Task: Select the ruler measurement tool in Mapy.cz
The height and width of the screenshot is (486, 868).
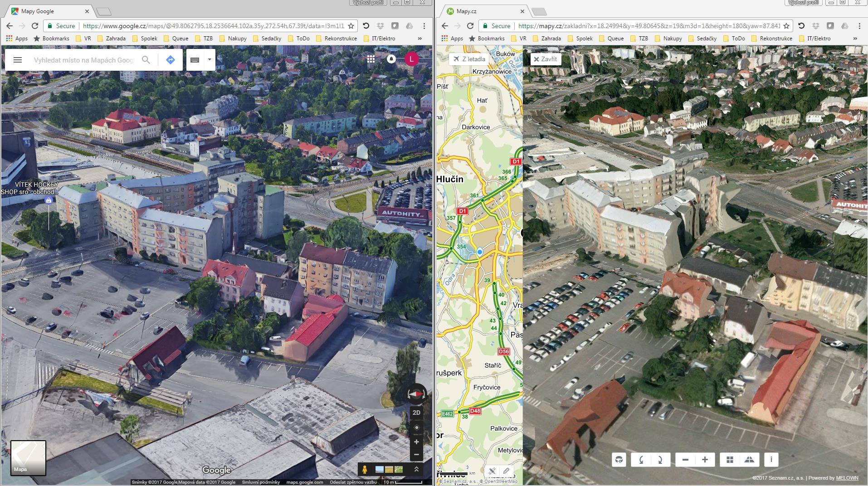Action: coord(492,471)
